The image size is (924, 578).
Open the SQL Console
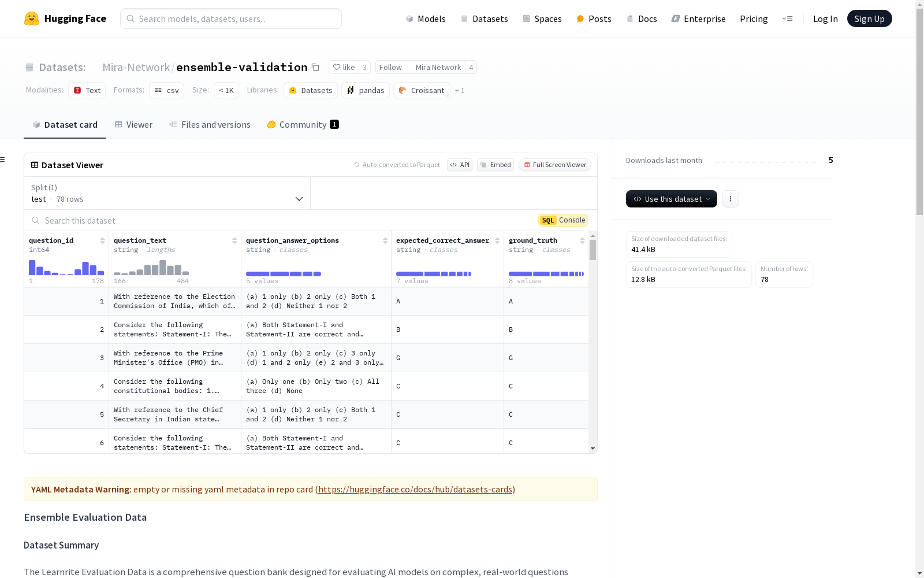(563, 220)
